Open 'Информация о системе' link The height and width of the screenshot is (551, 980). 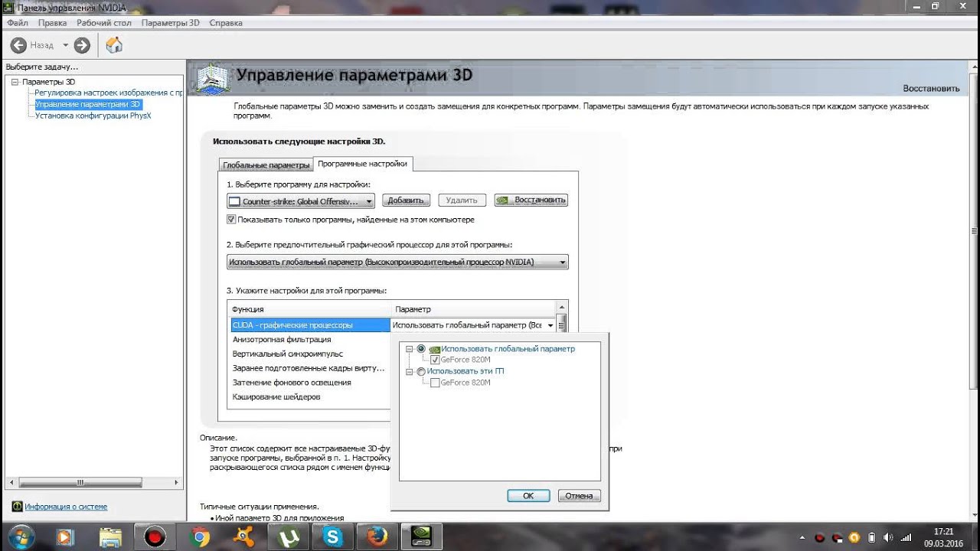pos(66,507)
